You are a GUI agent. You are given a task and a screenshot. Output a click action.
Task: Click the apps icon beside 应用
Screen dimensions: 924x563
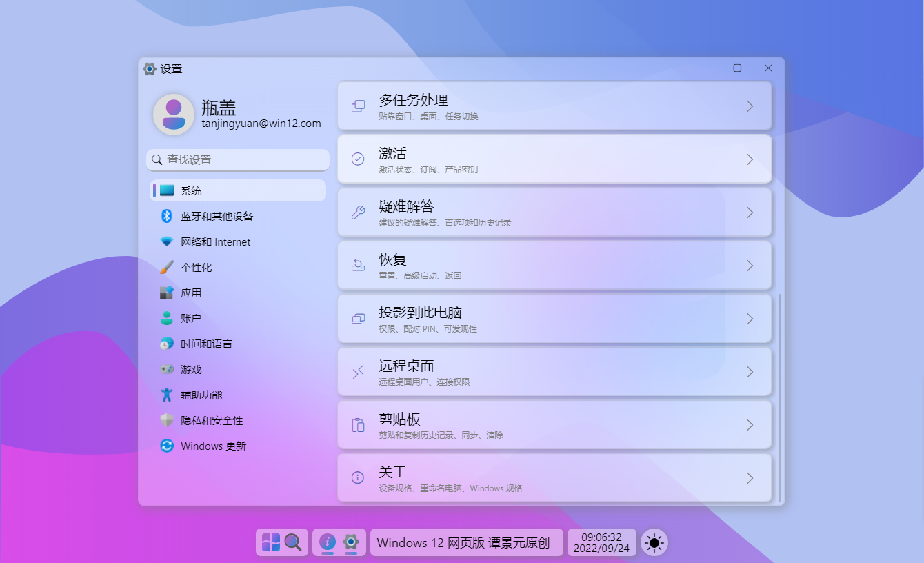pos(166,293)
